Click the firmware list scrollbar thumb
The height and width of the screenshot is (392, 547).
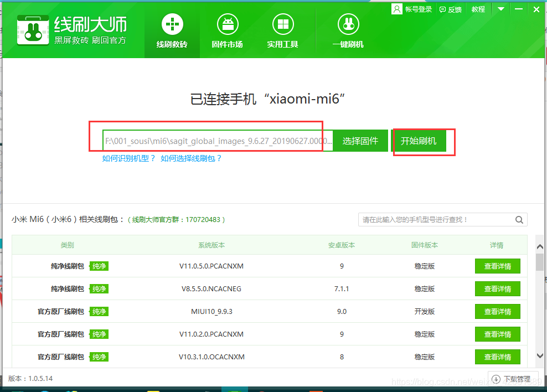pyautogui.click(x=540, y=262)
